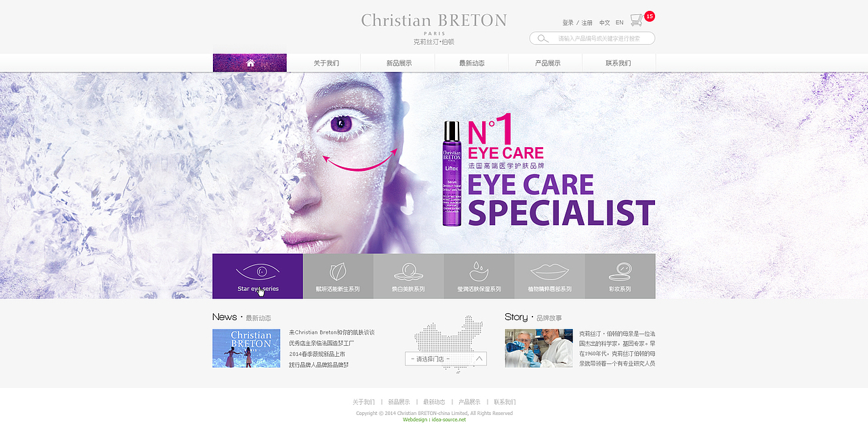Select the pearl shell whitening series icon
Screen dimensions: 868x434
click(408, 272)
